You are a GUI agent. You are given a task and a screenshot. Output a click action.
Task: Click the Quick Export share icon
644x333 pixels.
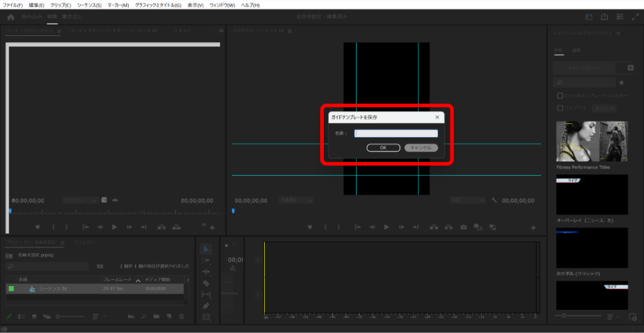[x=605, y=17]
